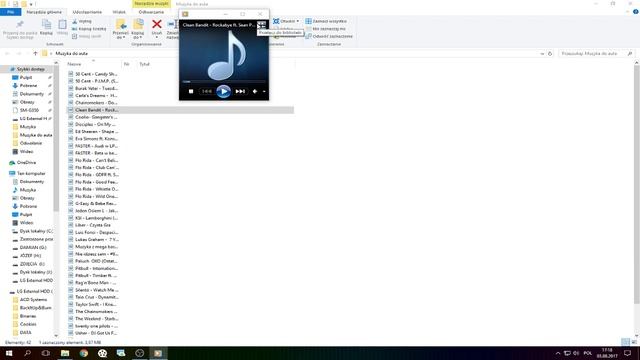Click Zaznacz wszystko (select all) in ribbon
This screenshot has width=640, height=360.
pos(326,21)
